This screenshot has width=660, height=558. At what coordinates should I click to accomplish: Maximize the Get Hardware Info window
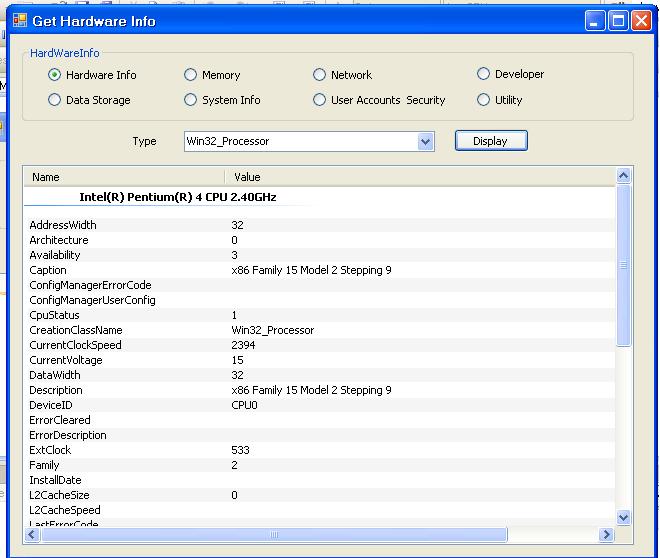pyautogui.click(x=618, y=21)
